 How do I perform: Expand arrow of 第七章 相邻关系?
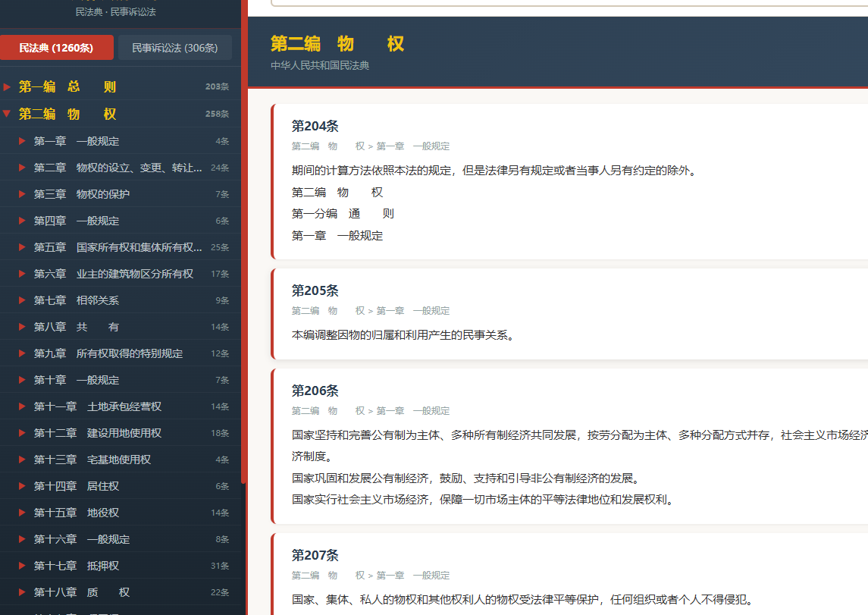point(22,300)
